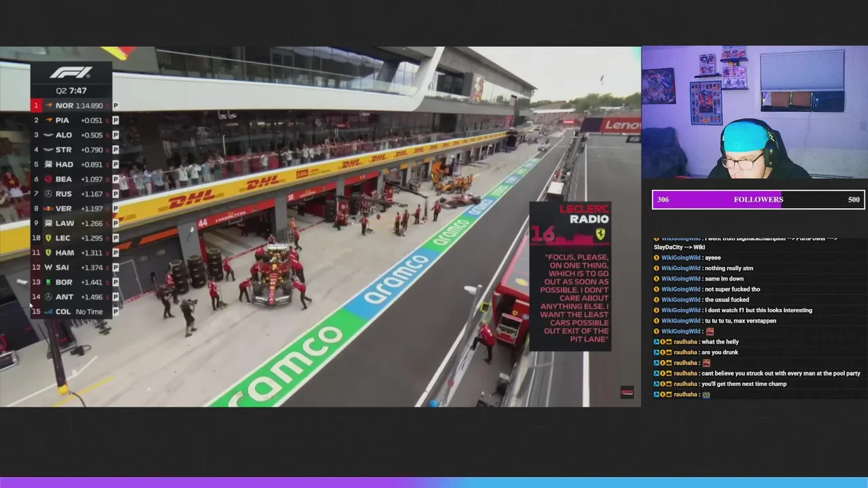Screen dimensions: 868x488
Task: Click the Williams logo beside SAI
Action: (48, 268)
